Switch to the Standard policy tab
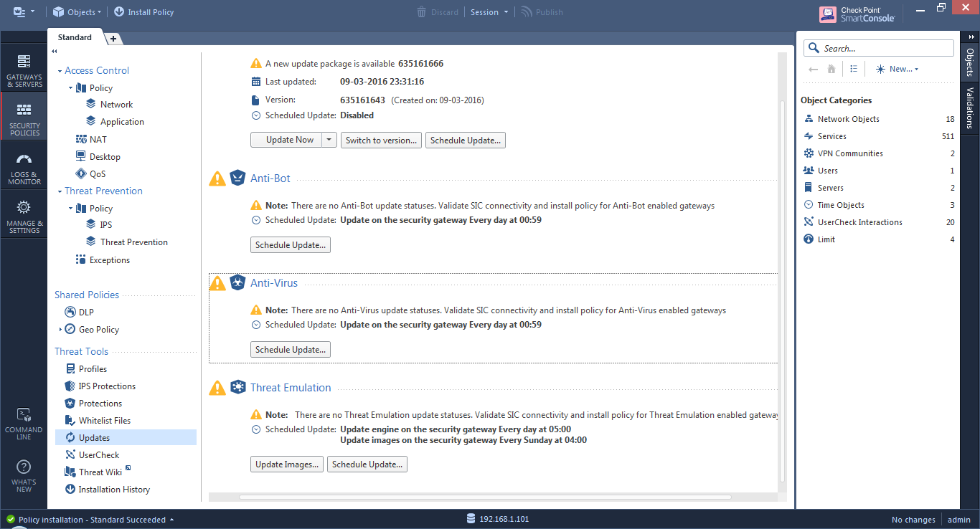Image resolution: width=980 pixels, height=529 pixels. click(x=75, y=37)
